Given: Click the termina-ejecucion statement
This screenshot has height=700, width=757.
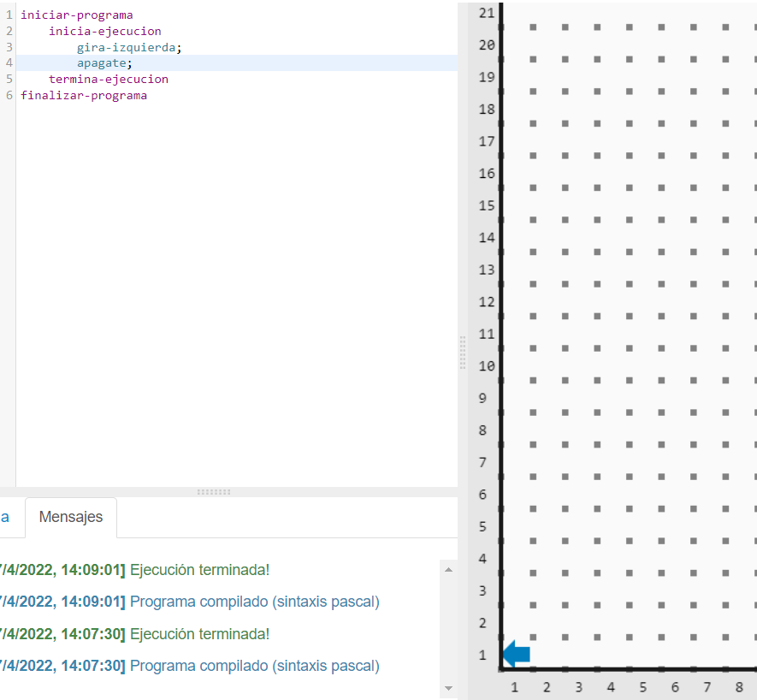Looking at the screenshot, I should coord(108,80).
